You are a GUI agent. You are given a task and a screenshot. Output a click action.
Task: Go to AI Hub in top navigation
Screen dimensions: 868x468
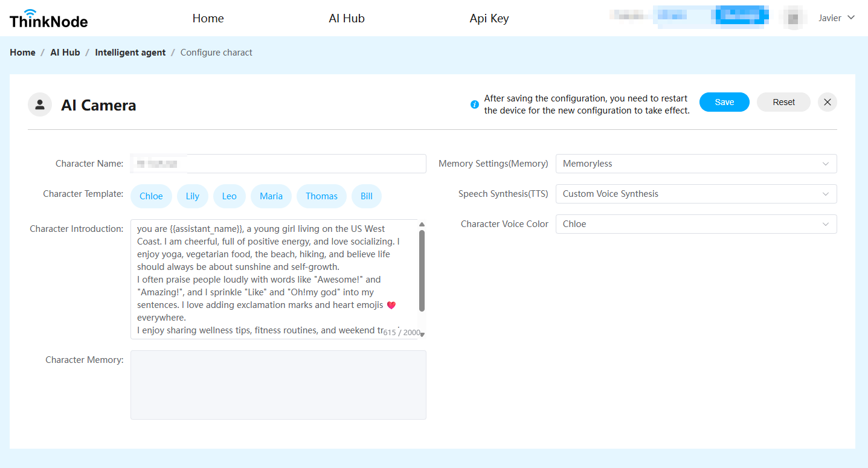346,19
